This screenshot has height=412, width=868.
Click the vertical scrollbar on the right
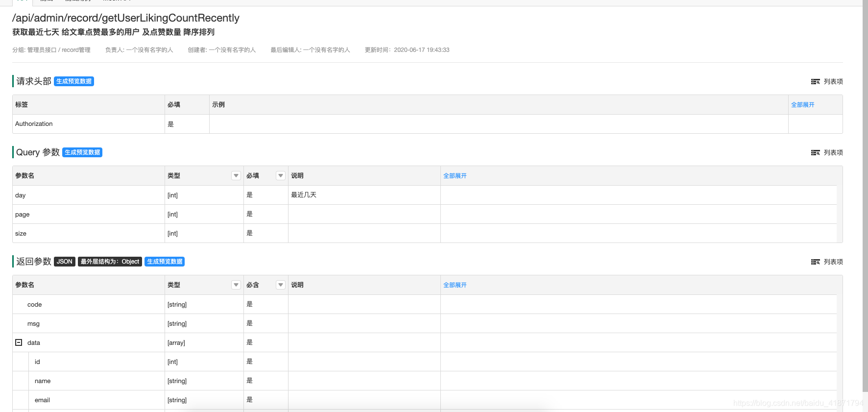tap(865, 196)
